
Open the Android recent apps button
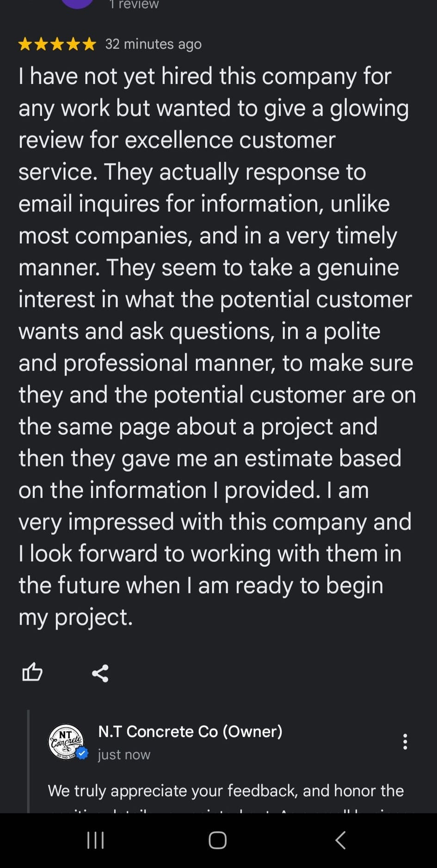click(96, 840)
